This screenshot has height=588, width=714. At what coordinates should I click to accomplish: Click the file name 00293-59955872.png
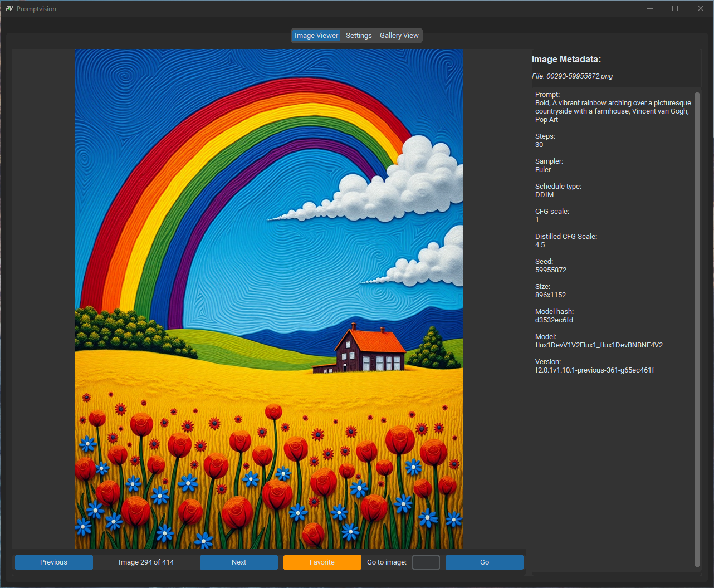coord(579,76)
